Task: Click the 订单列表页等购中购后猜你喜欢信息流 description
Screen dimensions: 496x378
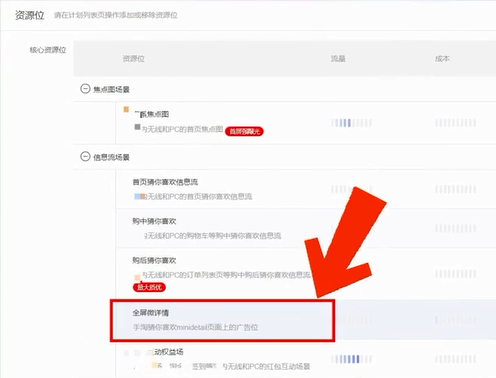Action: point(226,275)
